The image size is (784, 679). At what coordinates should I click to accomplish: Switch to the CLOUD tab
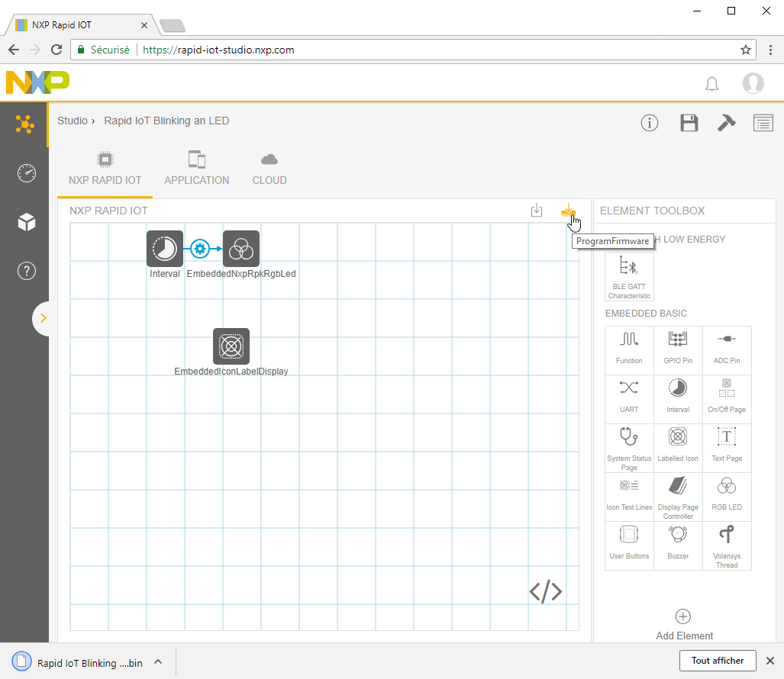[x=269, y=169]
